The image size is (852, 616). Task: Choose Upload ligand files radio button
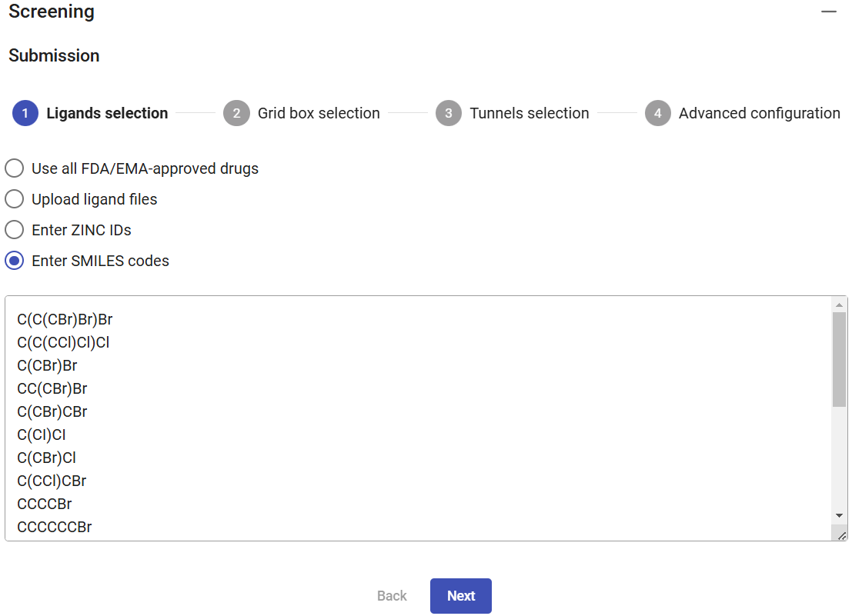click(15, 199)
